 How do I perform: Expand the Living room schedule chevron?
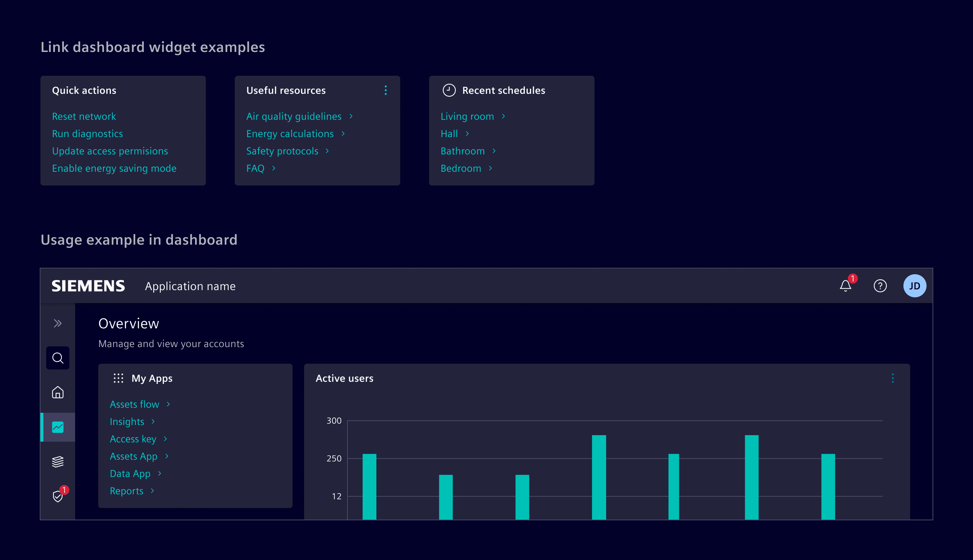pos(503,116)
